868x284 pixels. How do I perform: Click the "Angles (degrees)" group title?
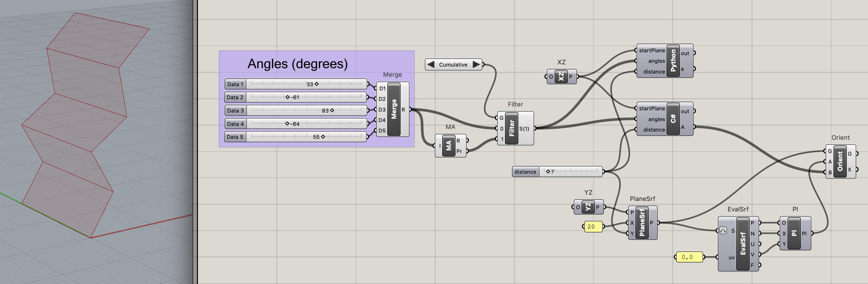[298, 64]
